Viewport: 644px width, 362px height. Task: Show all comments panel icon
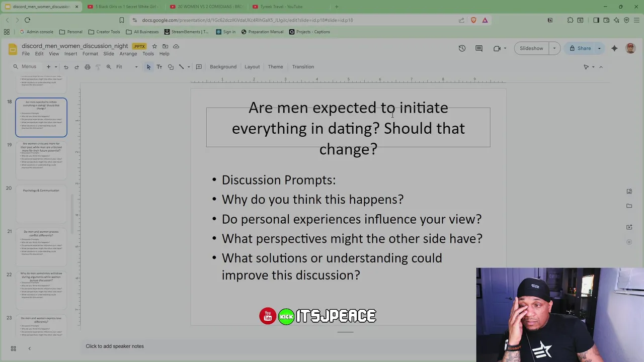coord(479,48)
